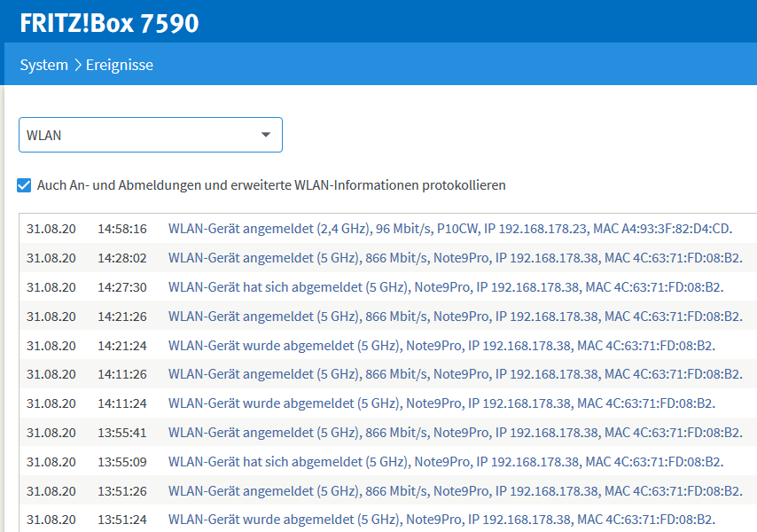Click the date cell in the 13:51:24 row
The width and height of the screenshot is (757, 532).
(x=51, y=520)
